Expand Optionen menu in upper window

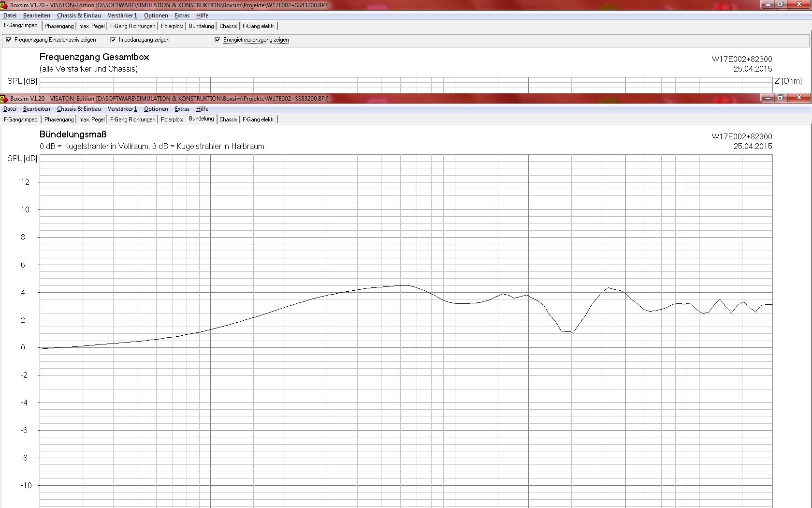tap(156, 15)
